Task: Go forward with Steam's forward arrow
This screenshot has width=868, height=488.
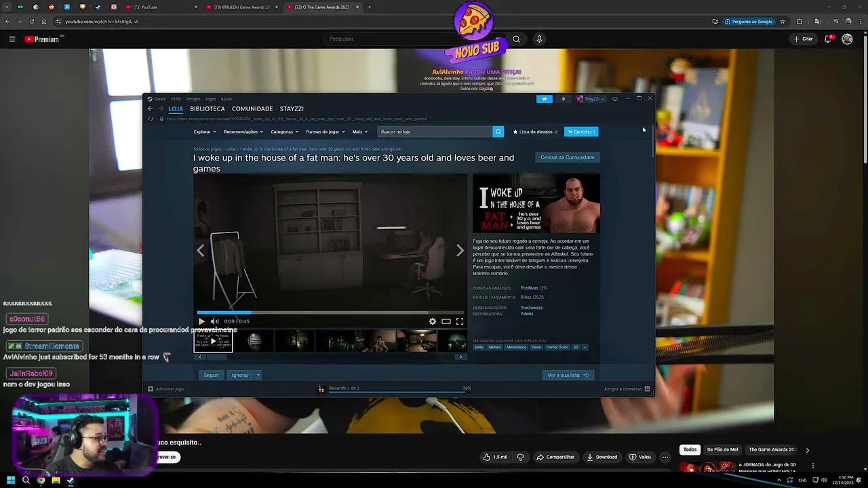Action: (x=161, y=108)
